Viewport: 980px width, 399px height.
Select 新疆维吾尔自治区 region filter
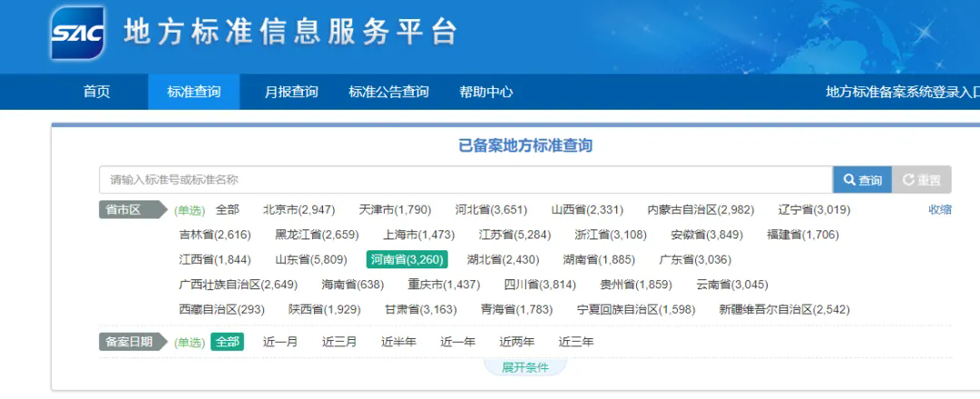tap(783, 309)
